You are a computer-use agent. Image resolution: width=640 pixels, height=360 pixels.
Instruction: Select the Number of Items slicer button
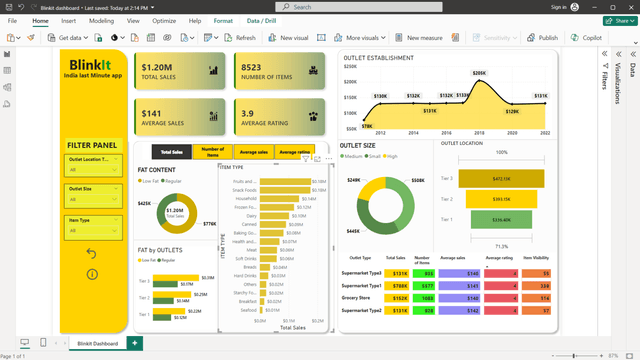point(213,152)
